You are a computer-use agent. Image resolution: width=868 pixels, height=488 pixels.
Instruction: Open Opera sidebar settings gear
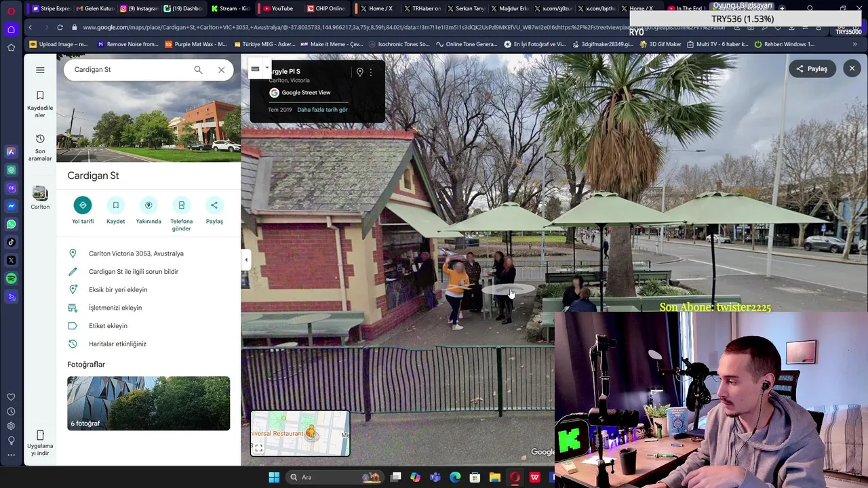tap(11, 426)
